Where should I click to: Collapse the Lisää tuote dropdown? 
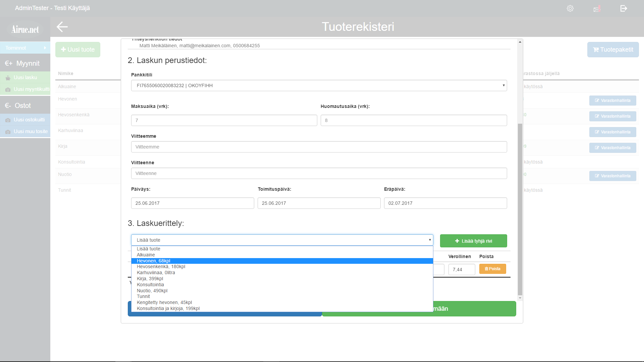[282, 240]
